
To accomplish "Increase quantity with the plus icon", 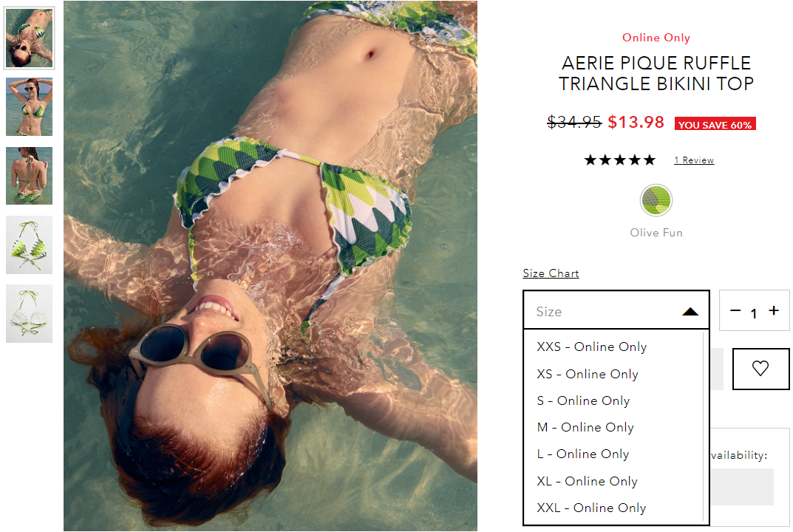I will [774, 310].
